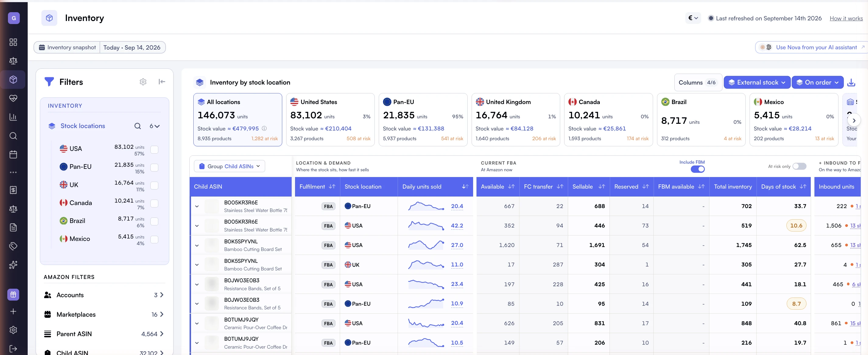Click the gift icon in sidebar
Screen dimensions: 868x355
pos(13,295)
